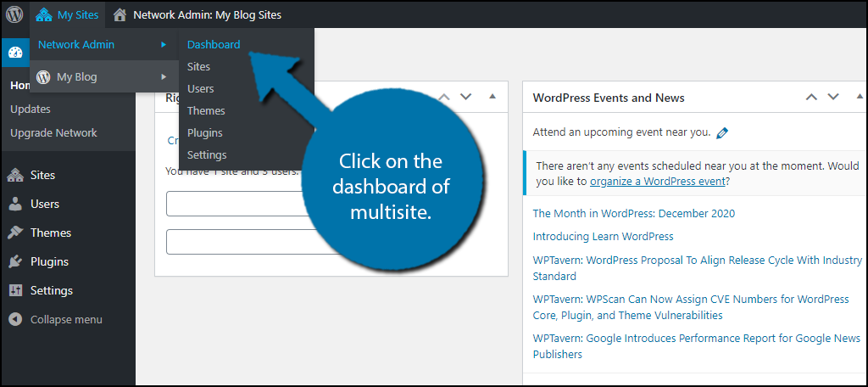
Task: Select Dashboard in Network Admin submenu
Action: click(214, 44)
